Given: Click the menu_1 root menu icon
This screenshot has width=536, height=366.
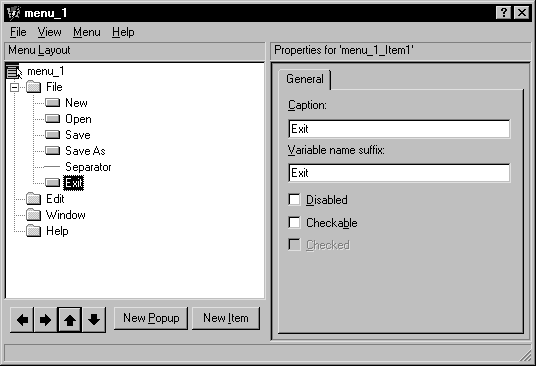Looking at the screenshot, I should tap(13, 71).
